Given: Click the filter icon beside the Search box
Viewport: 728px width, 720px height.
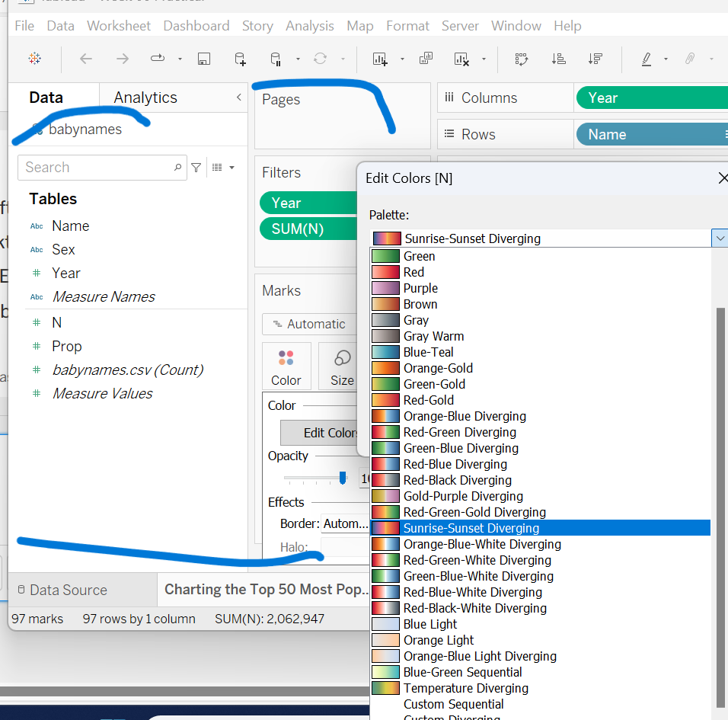Looking at the screenshot, I should (196, 168).
